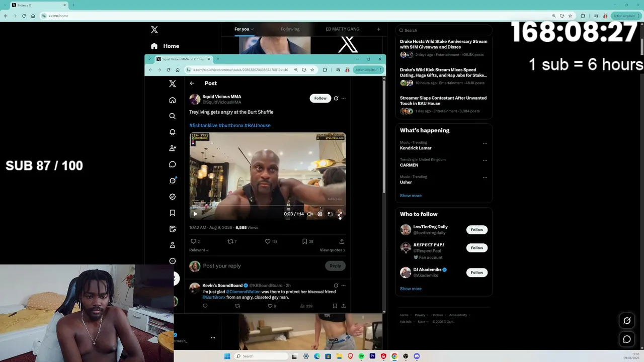Repost Kevin's SoundBoard reply
Screen dimensions: 644x362
(x=237, y=306)
